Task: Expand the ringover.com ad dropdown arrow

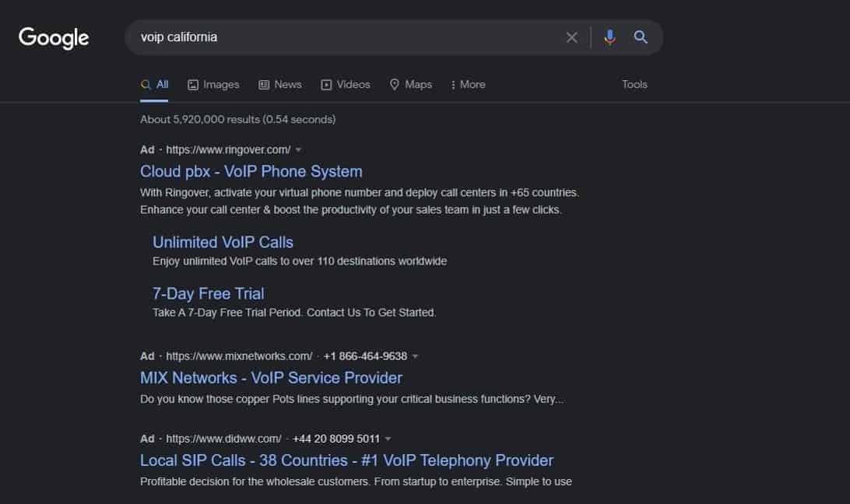Action: [298, 150]
